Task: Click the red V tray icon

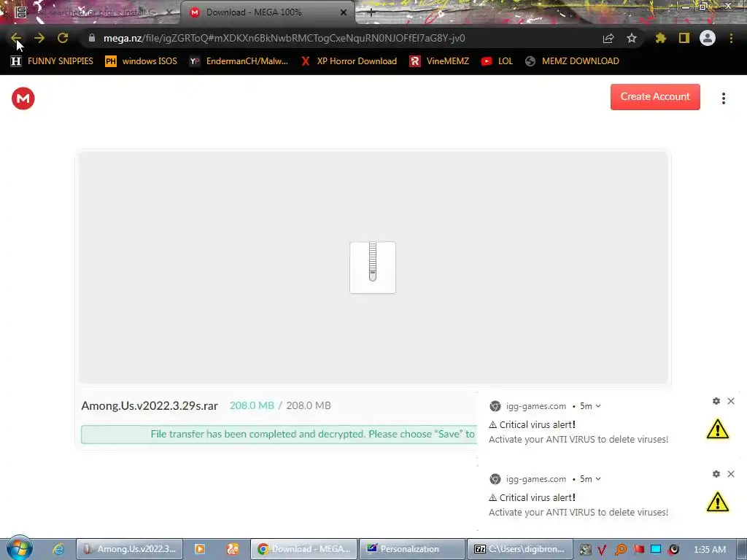Action: pyautogui.click(x=602, y=550)
